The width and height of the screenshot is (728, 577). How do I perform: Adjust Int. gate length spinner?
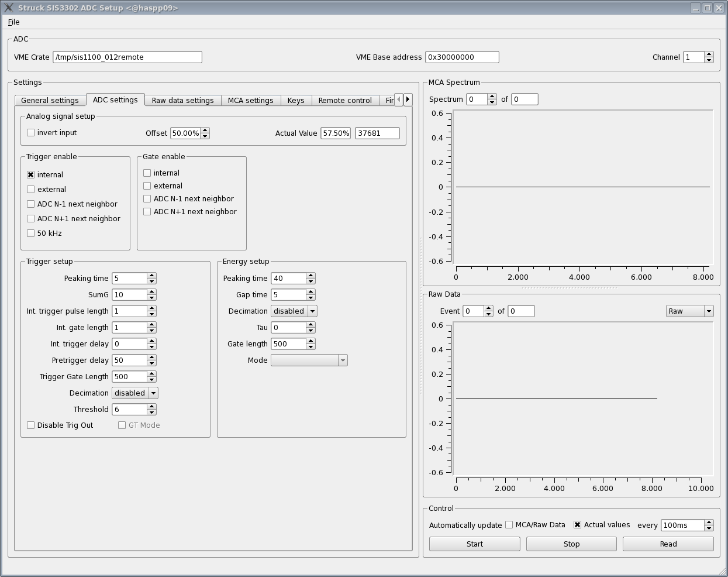151,328
